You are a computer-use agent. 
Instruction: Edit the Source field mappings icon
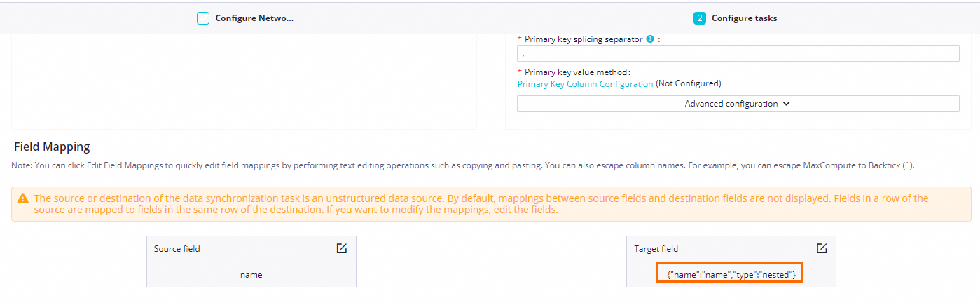tap(342, 248)
